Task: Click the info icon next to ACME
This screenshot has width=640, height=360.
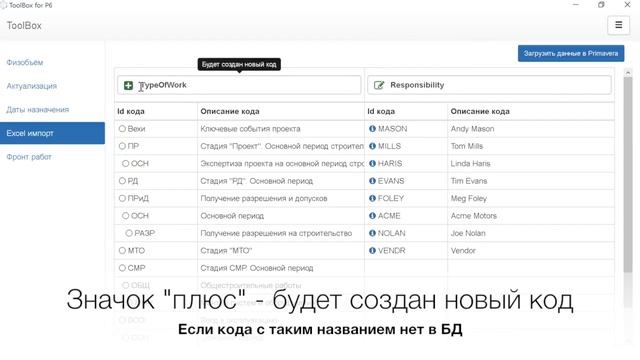Action: pos(372,216)
